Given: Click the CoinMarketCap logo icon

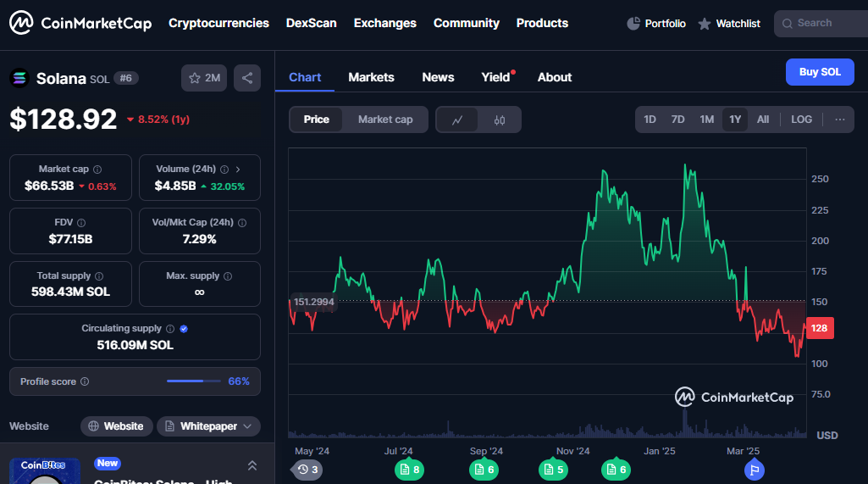Looking at the screenshot, I should tap(21, 23).
